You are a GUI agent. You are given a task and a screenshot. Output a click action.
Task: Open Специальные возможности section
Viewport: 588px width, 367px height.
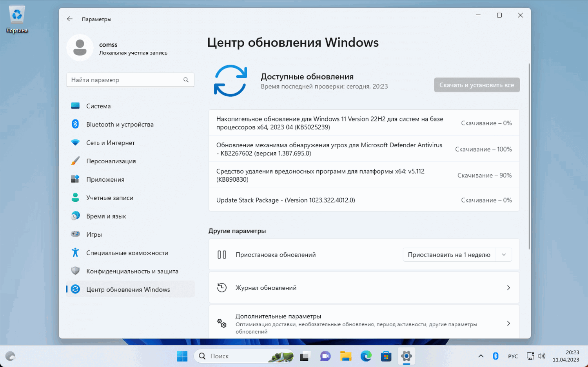pyautogui.click(x=131, y=253)
